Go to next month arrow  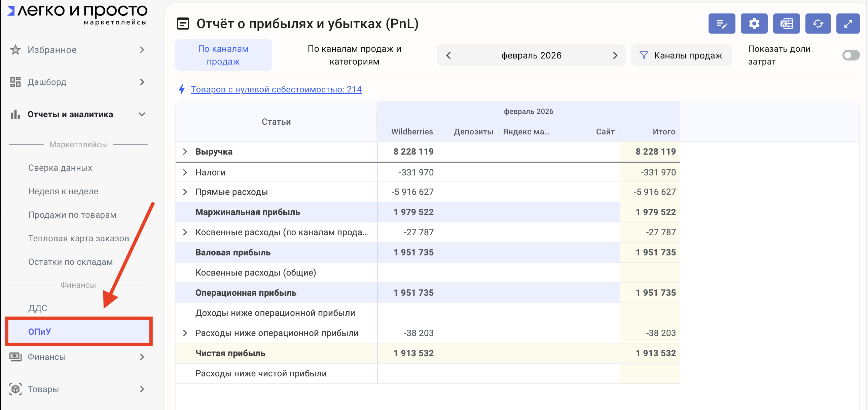click(x=615, y=55)
